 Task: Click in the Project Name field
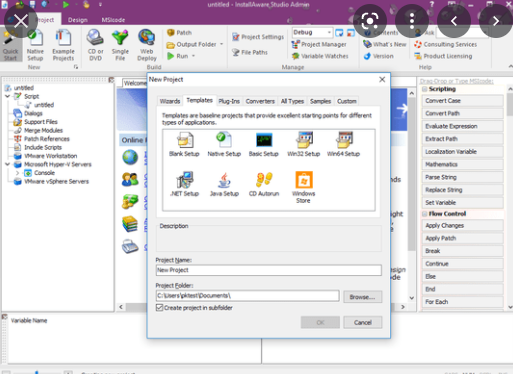pyautogui.click(x=269, y=270)
